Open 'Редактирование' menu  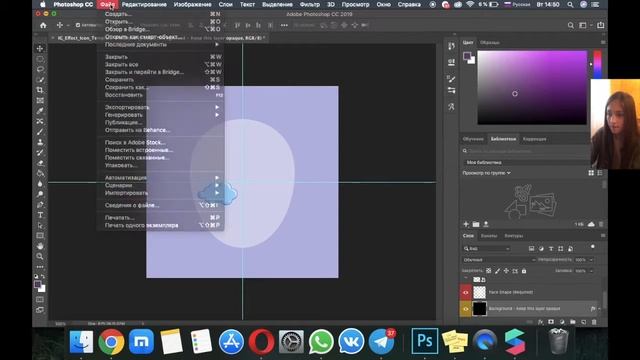tap(144, 4)
